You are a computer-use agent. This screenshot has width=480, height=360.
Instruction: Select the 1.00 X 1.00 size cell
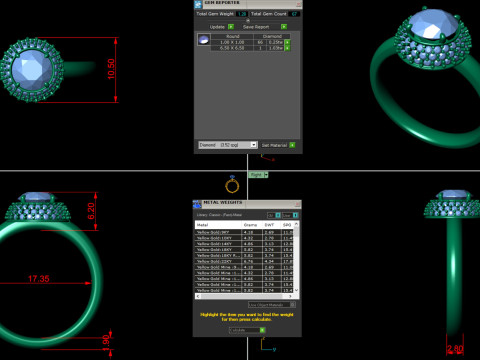pyautogui.click(x=232, y=42)
